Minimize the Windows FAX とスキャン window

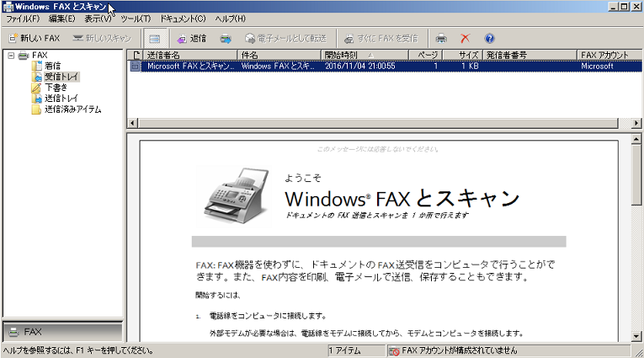click(x=614, y=6)
